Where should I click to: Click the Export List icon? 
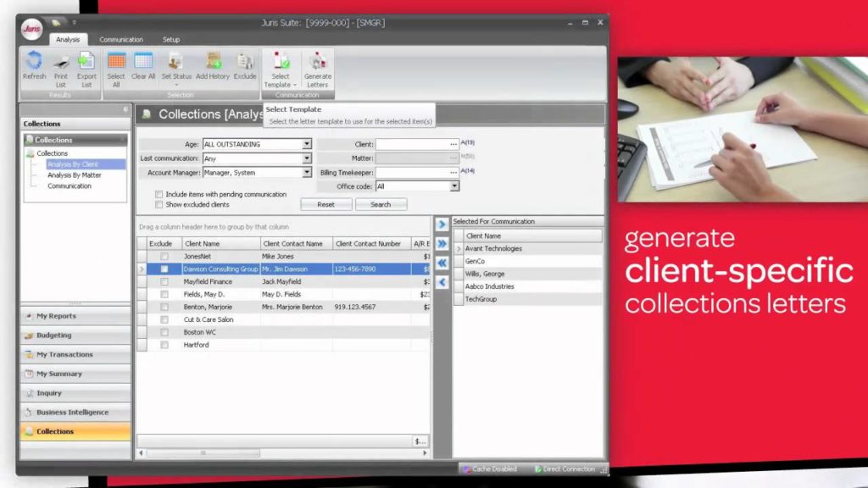(x=86, y=62)
